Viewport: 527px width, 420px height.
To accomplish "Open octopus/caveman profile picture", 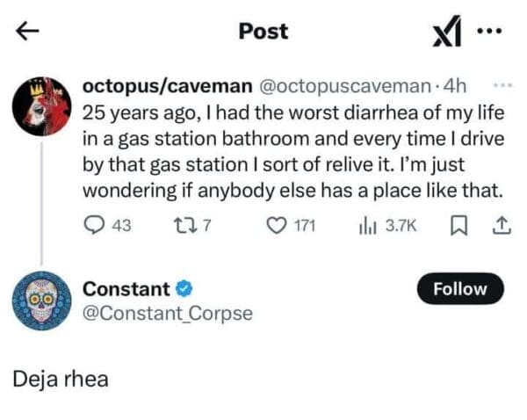I will pyautogui.click(x=42, y=106).
